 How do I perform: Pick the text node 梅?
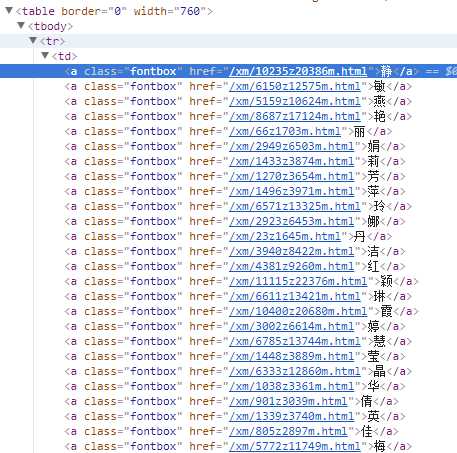tap(380, 446)
